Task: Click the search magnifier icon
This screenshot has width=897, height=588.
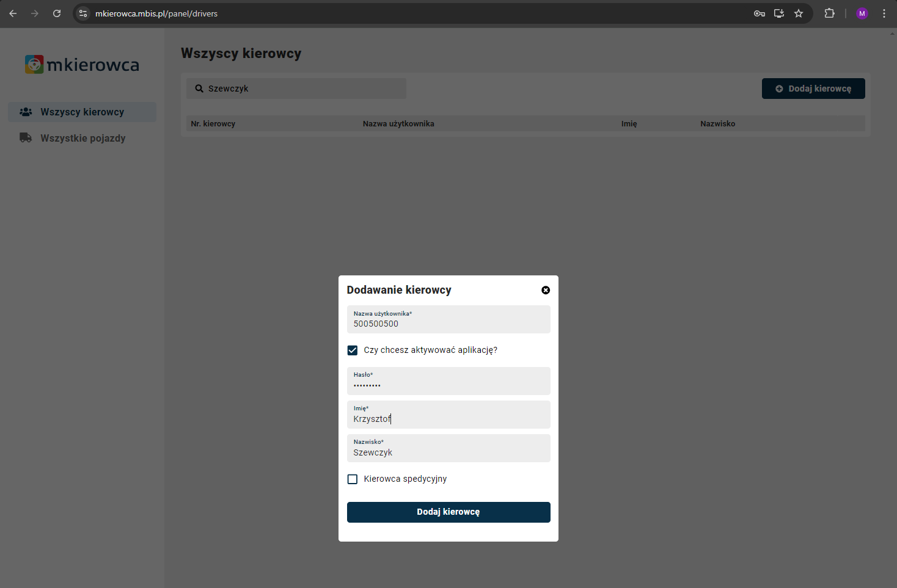Action: pyautogui.click(x=199, y=89)
